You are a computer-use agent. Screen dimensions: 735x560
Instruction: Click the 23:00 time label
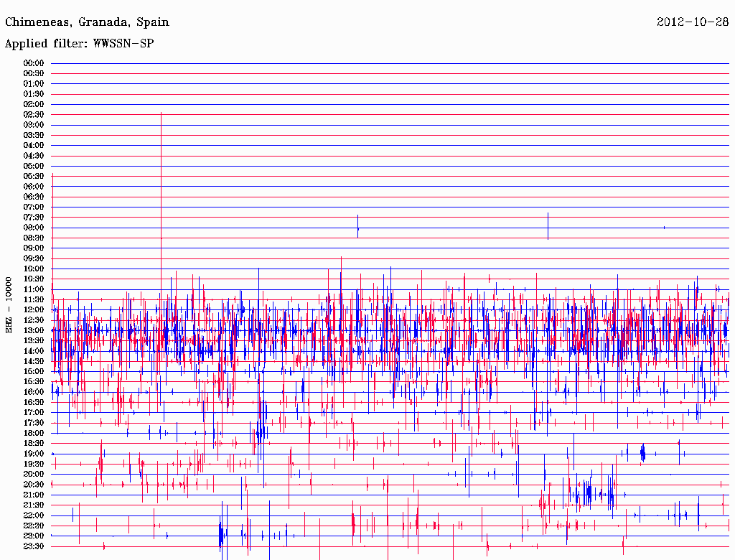(34, 536)
